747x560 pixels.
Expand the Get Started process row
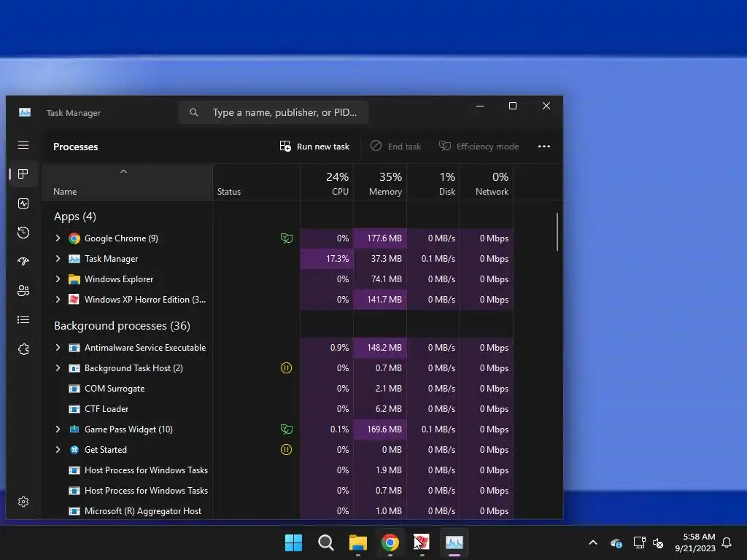pos(58,449)
